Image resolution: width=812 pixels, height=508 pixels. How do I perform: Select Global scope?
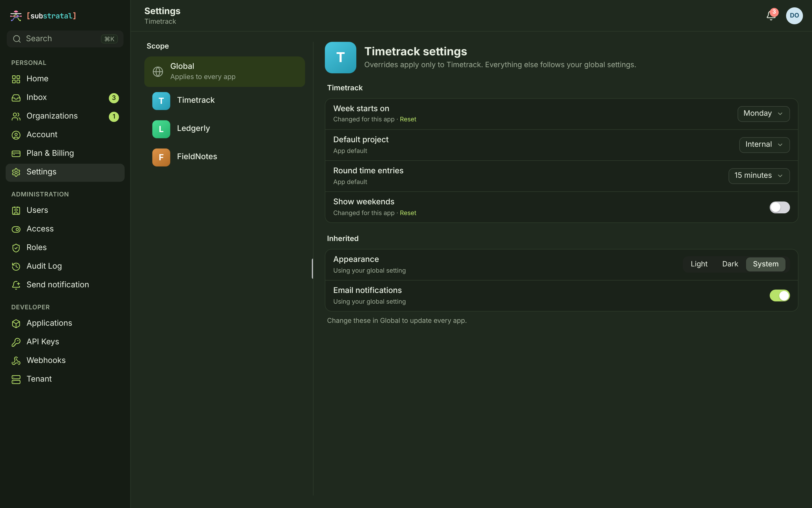224,72
